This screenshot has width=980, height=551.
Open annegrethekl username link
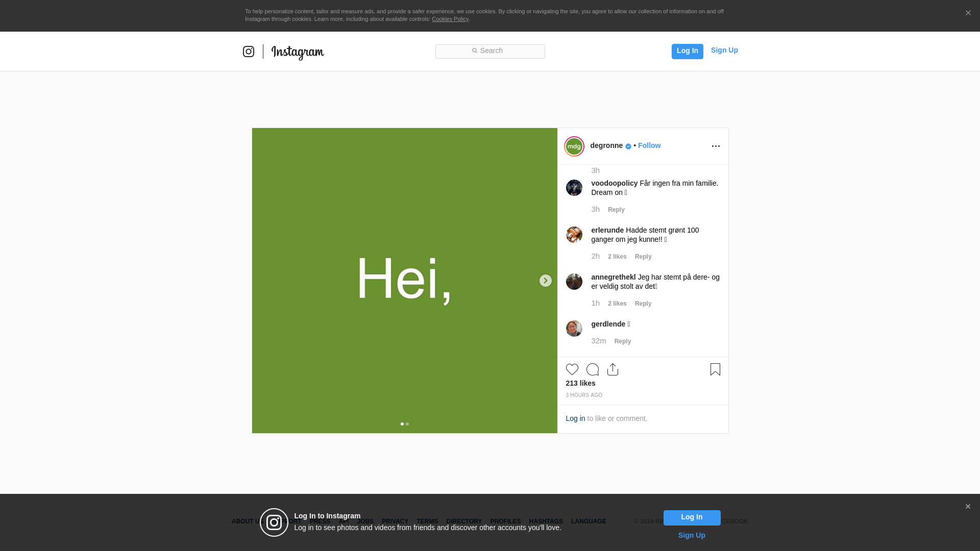[614, 277]
